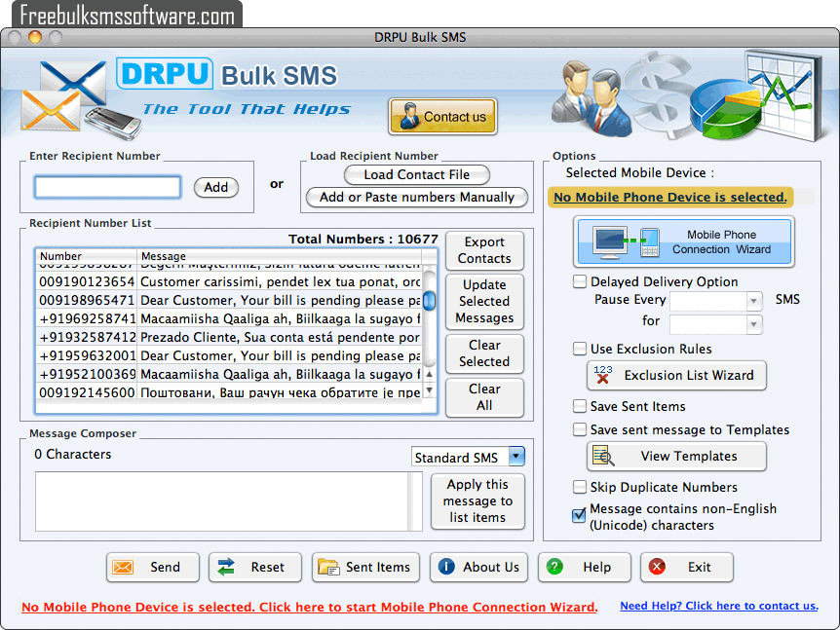Viewport: 840px width, 630px height.
Task: Check Use Exclusion Rules
Action: click(580, 349)
